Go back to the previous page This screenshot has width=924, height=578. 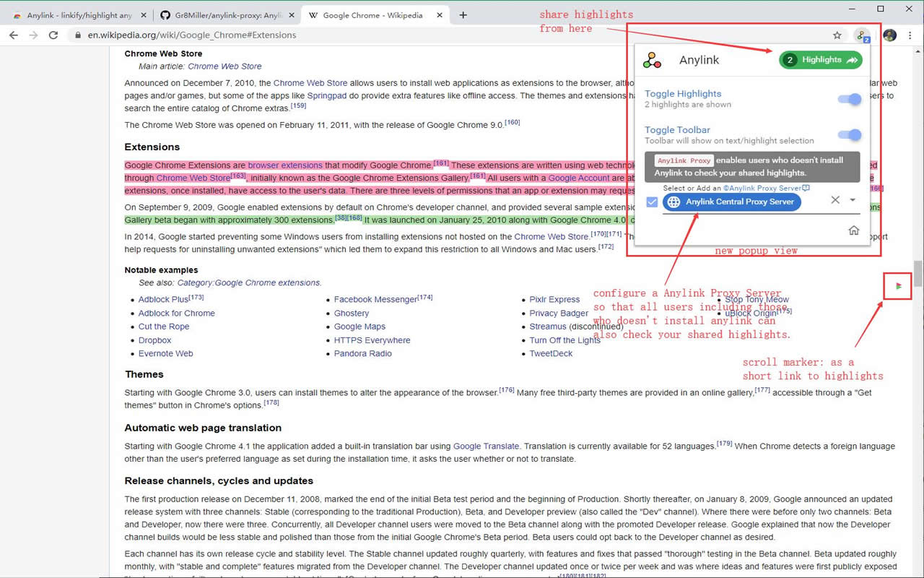pyautogui.click(x=14, y=35)
